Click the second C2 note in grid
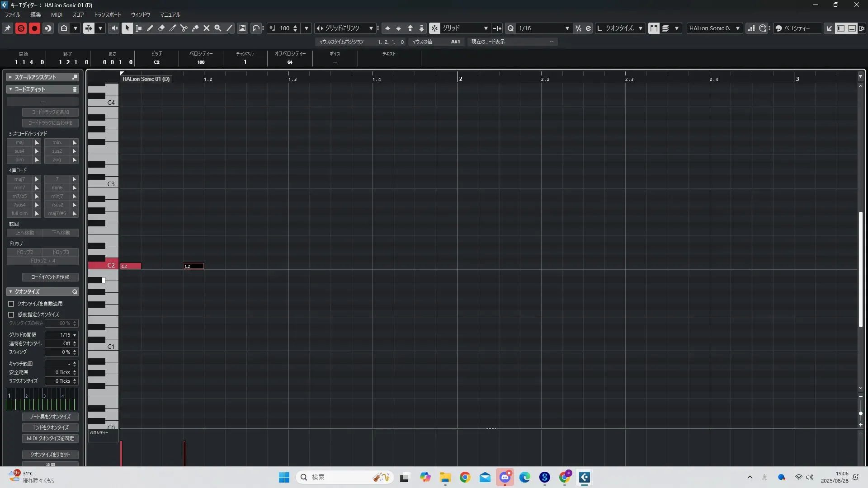The image size is (868, 488). pos(193,266)
